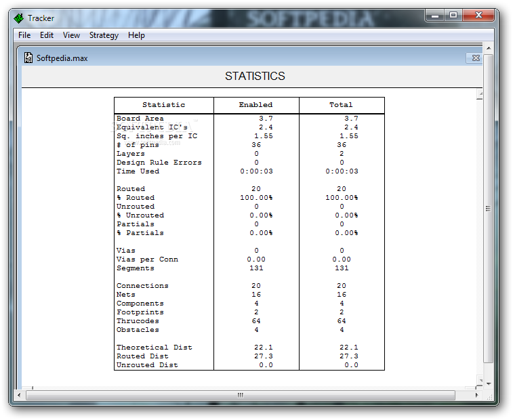Close the Softpedia.max document window
513x420 pixels.
click(475, 58)
